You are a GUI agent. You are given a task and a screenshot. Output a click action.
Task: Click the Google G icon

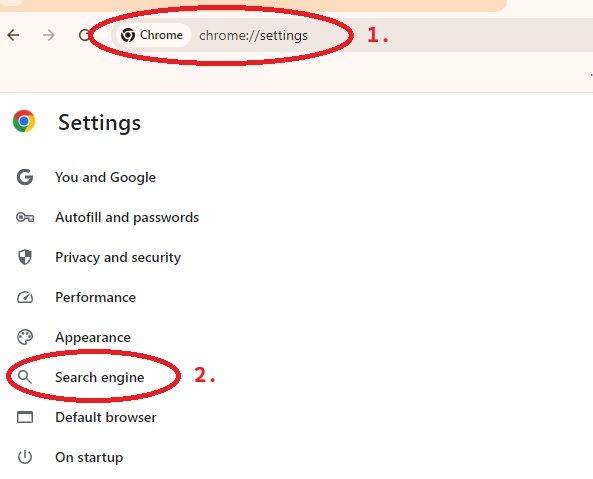pyautogui.click(x=25, y=177)
